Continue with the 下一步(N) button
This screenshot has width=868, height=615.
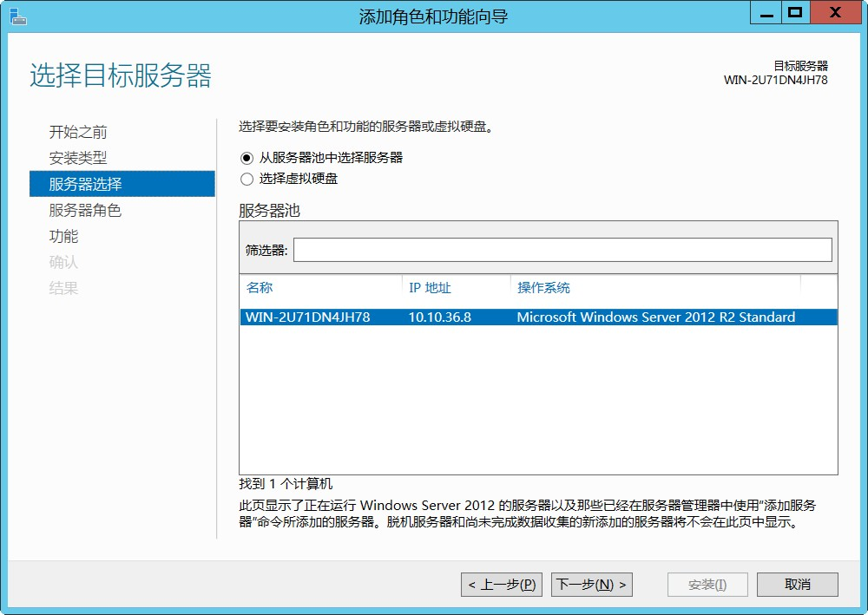pos(592,585)
